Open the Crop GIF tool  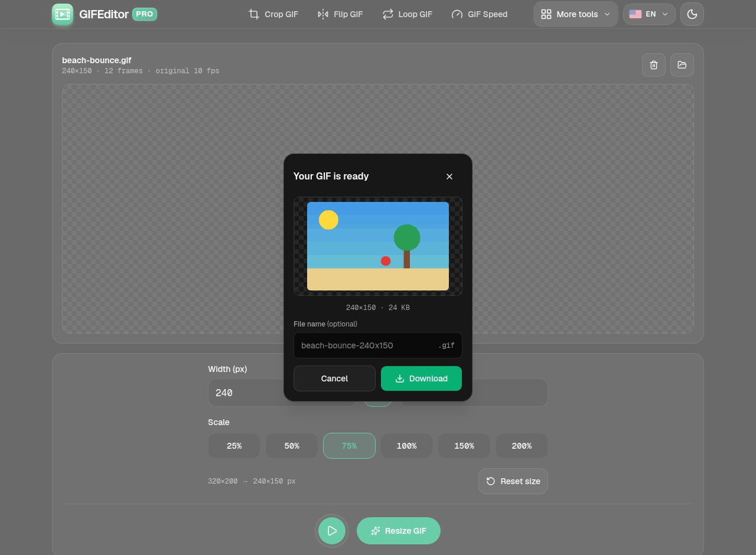273,14
